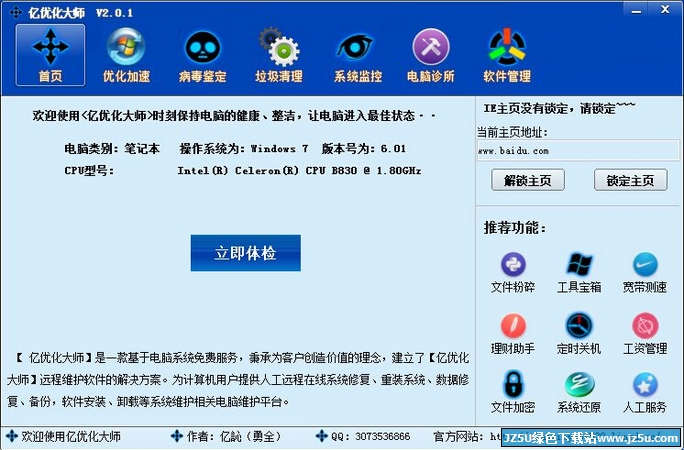Launch the 文件粉碎 file shredder tool
Screen dimensions: 684x450
513,273
